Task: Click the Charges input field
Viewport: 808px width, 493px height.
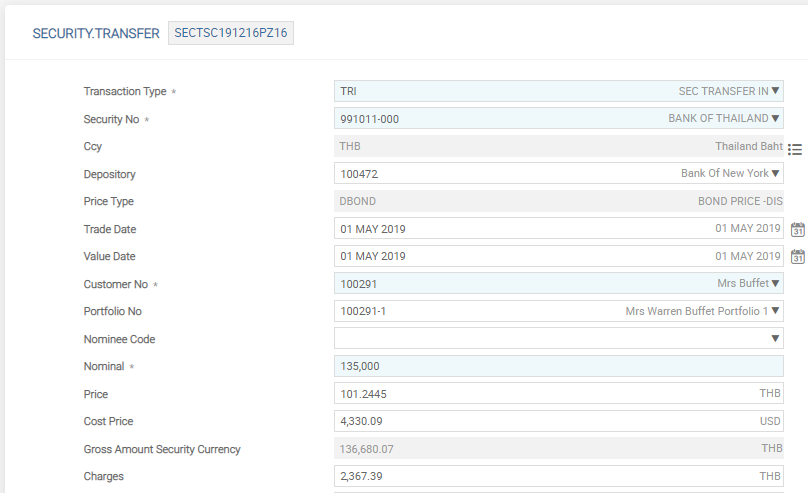Action: coord(540,476)
